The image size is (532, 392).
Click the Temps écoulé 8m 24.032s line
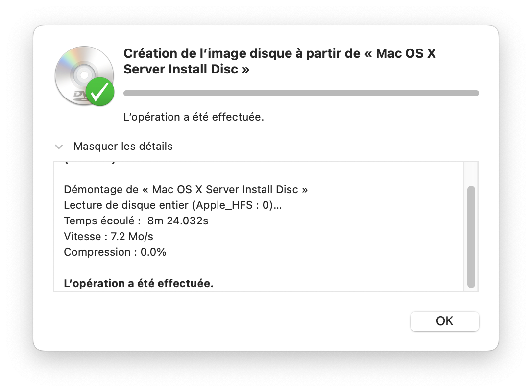click(x=136, y=220)
